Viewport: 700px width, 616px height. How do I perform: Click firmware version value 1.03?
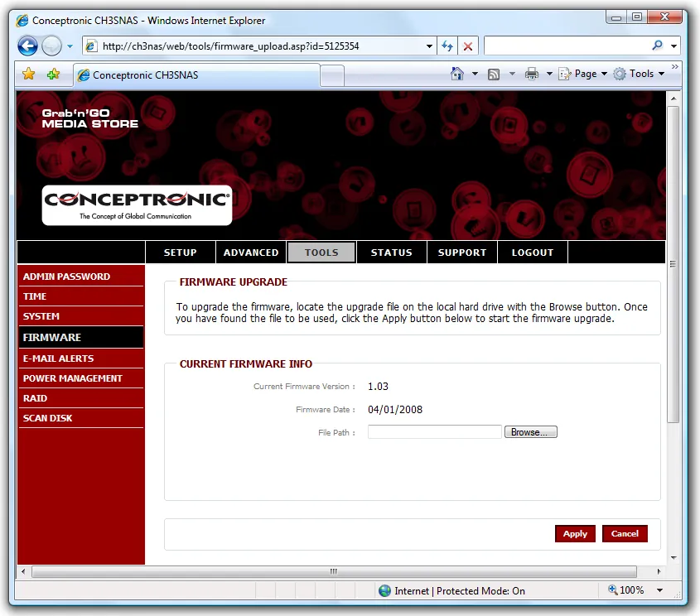[x=378, y=387]
